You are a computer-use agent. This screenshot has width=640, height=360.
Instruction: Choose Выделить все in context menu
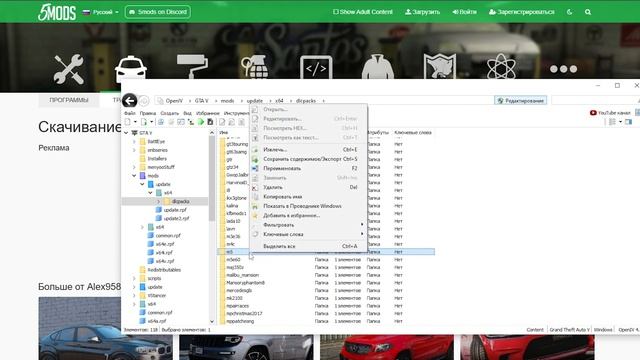pos(308,246)
